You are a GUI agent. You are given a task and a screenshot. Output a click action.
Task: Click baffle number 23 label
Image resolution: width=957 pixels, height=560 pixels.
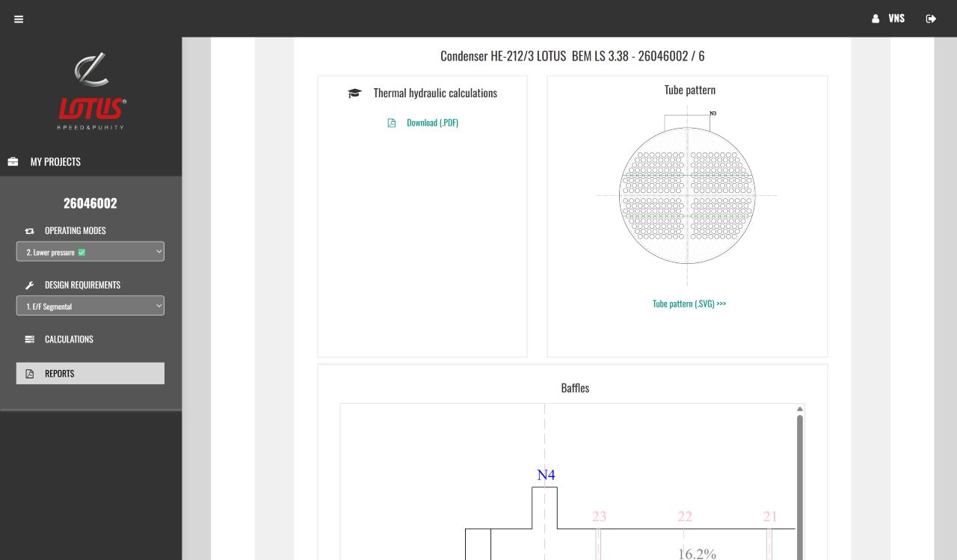click(x=599, y=516)
